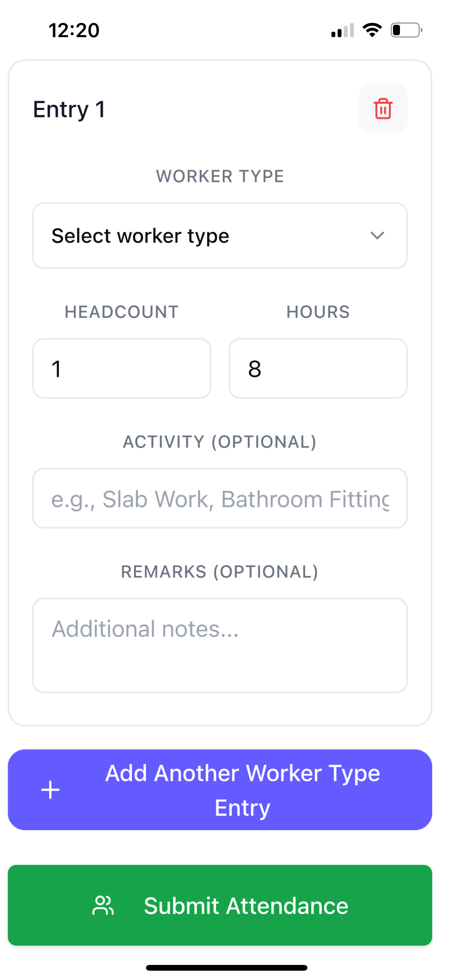Click the chevron arrow in worker type field
This screenshot has height=980, width=453.
click(377, 236)
